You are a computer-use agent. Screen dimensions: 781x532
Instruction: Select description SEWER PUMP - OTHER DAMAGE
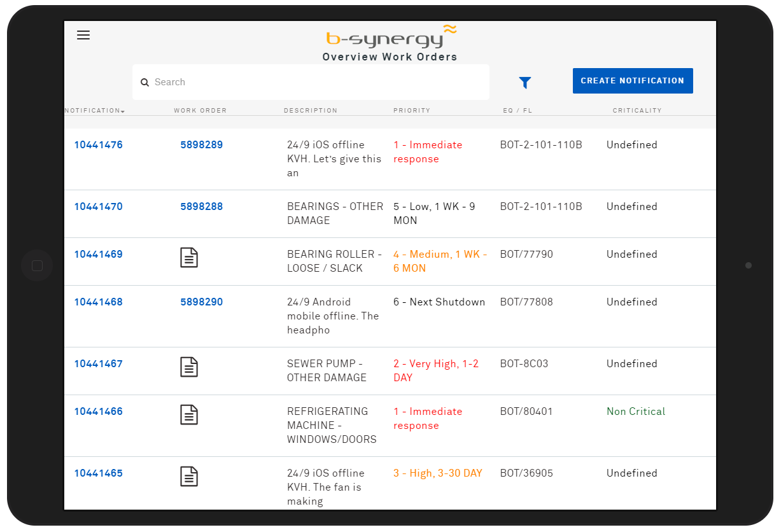[x=327, y=371]
